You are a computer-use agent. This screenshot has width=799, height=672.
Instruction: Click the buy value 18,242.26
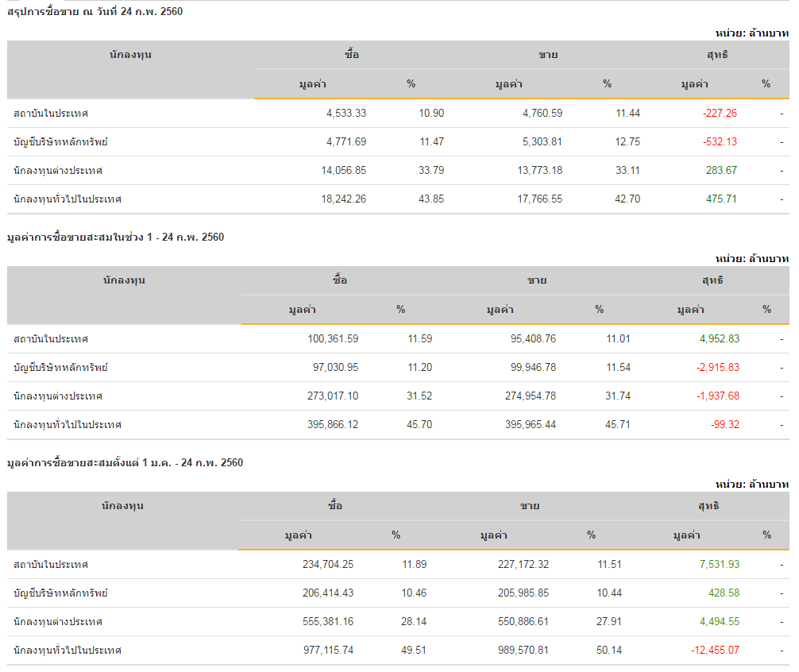[343, 199]
